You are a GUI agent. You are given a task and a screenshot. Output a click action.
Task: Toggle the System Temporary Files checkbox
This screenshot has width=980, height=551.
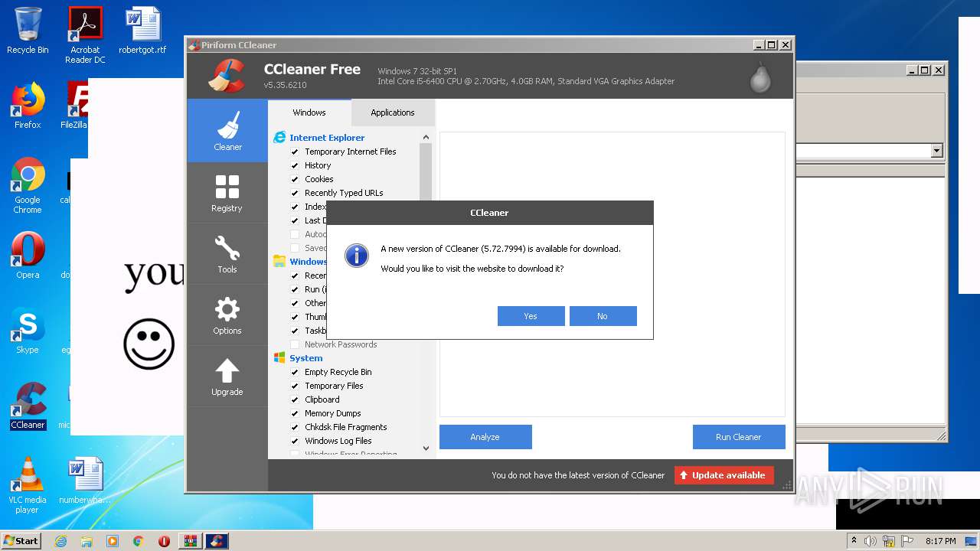[295, 386]
